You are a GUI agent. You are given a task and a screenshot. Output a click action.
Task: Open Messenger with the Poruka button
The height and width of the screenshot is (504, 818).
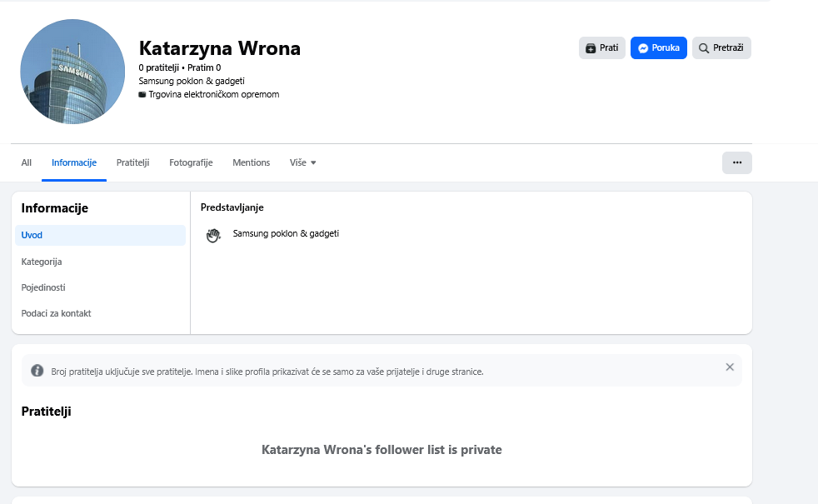[658, 48]
